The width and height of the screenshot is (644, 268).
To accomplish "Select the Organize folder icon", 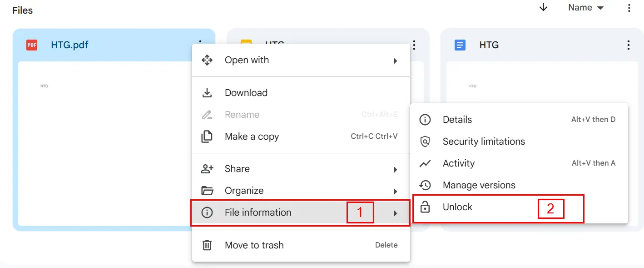I will click(x=208, y=190).
